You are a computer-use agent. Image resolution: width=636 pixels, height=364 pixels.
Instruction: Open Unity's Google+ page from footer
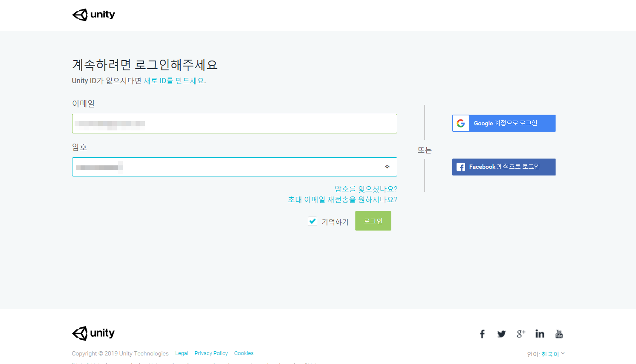tap(520, 334)
